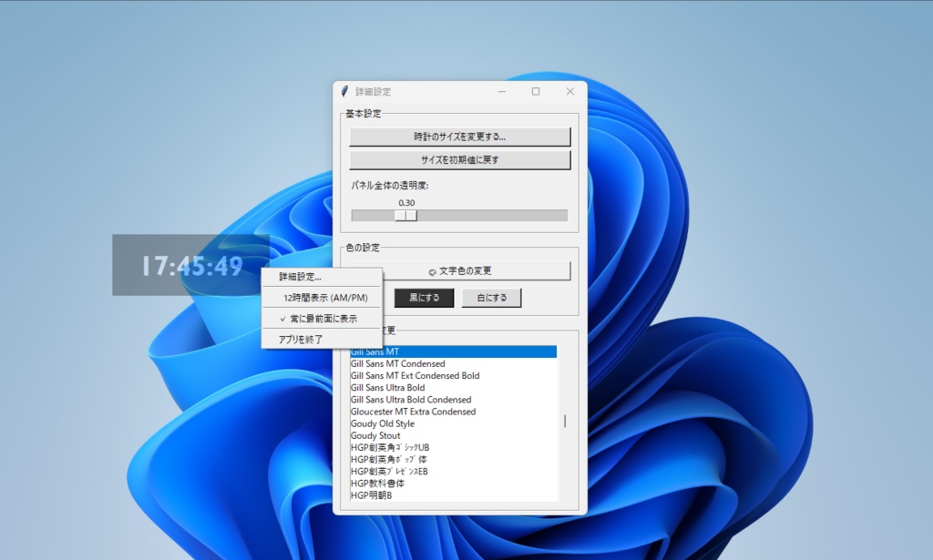Pick the Goudy Stout font
This screenshot has height=560, width=933.
pos(454,435)
